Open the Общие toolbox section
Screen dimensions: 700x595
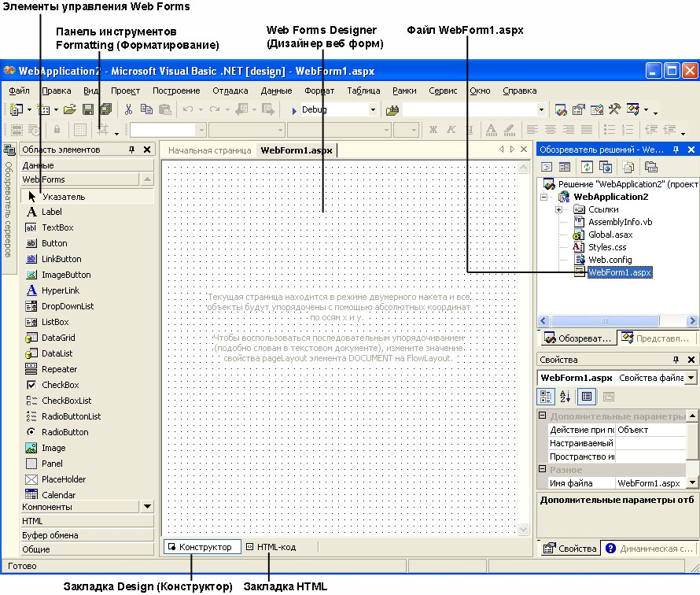click(87, 549)
